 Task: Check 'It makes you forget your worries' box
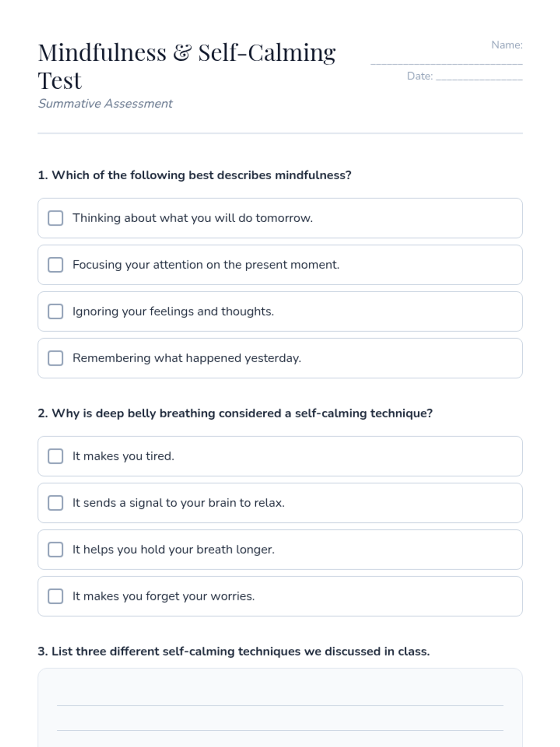(x=56, y=596)
